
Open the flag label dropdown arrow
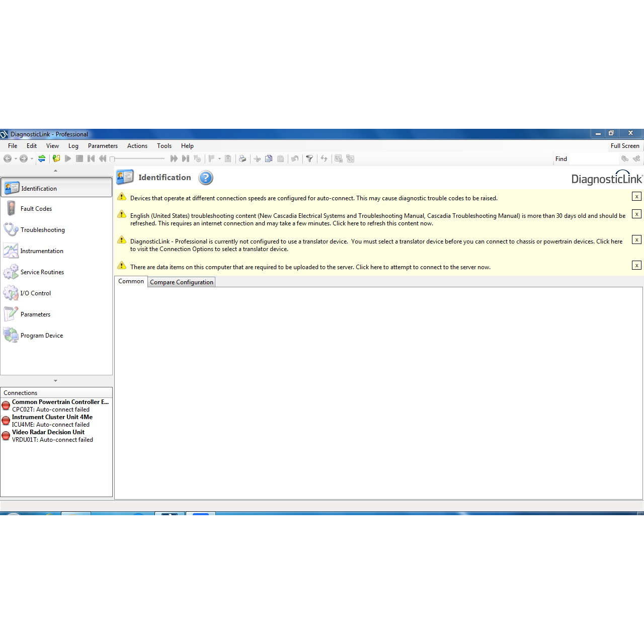[x=219, y=159]
